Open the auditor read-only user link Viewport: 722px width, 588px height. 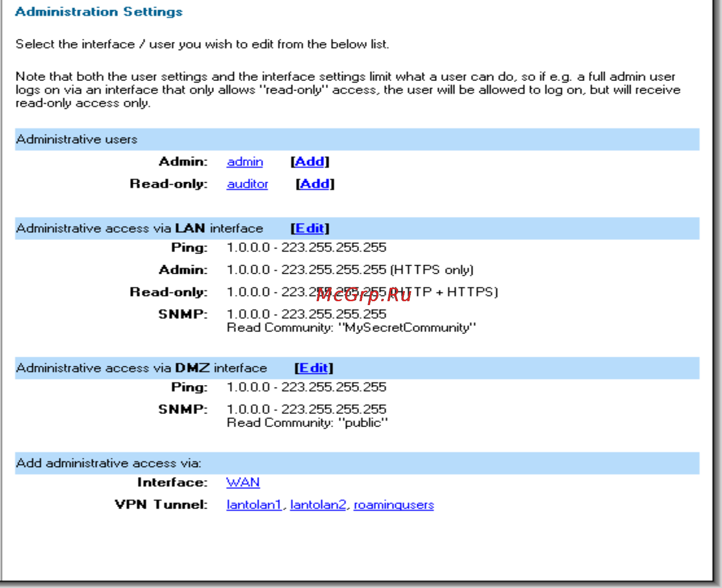coord(247,184)
